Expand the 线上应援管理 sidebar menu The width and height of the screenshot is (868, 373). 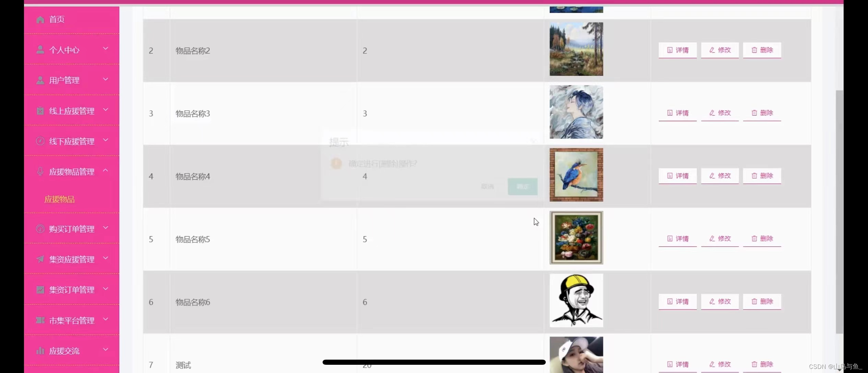(72, 111)
